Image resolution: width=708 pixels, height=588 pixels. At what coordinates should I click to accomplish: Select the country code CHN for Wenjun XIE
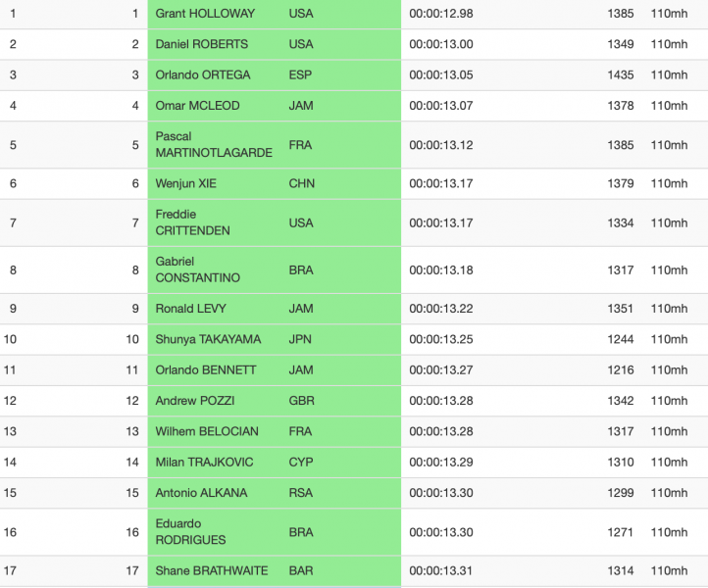point(302,183)
